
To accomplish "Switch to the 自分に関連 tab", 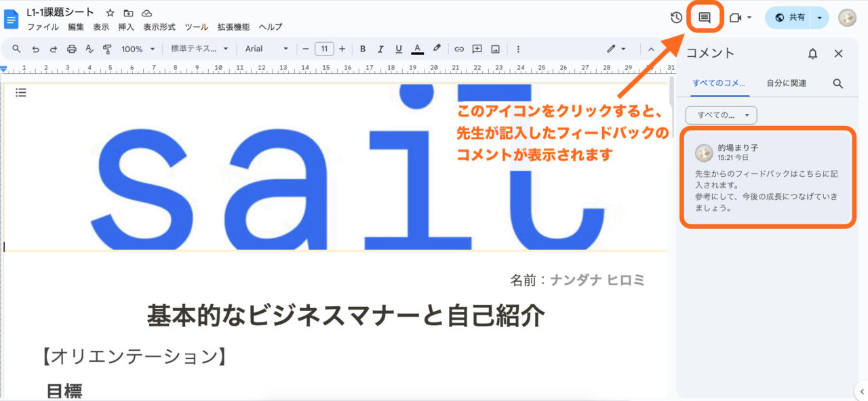I will [x=786, y=83].
